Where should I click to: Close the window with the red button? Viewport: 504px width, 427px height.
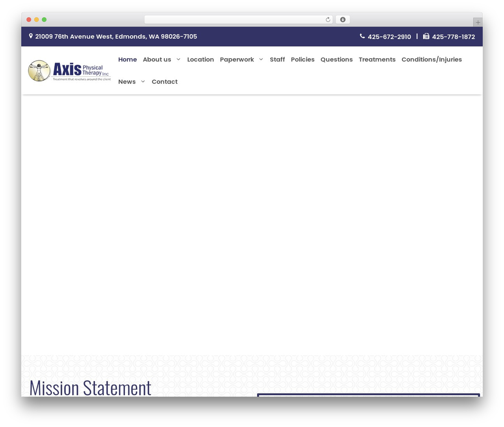29,20
